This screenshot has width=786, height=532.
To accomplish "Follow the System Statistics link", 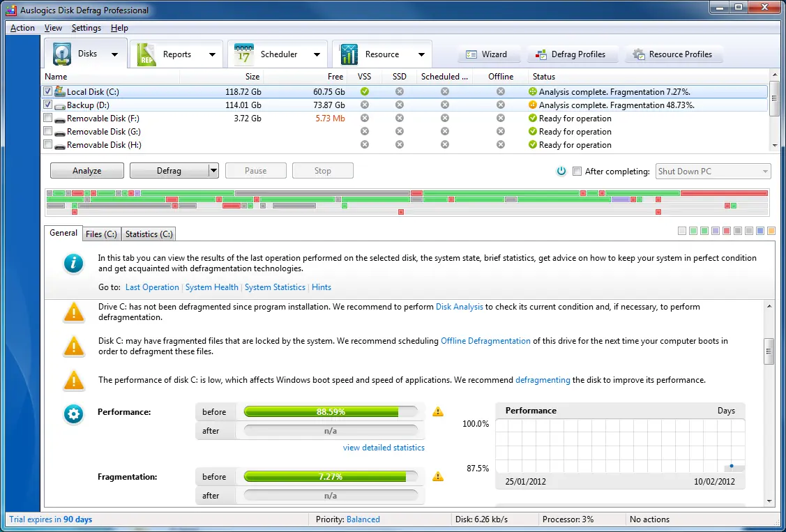I will pos(275,287).
